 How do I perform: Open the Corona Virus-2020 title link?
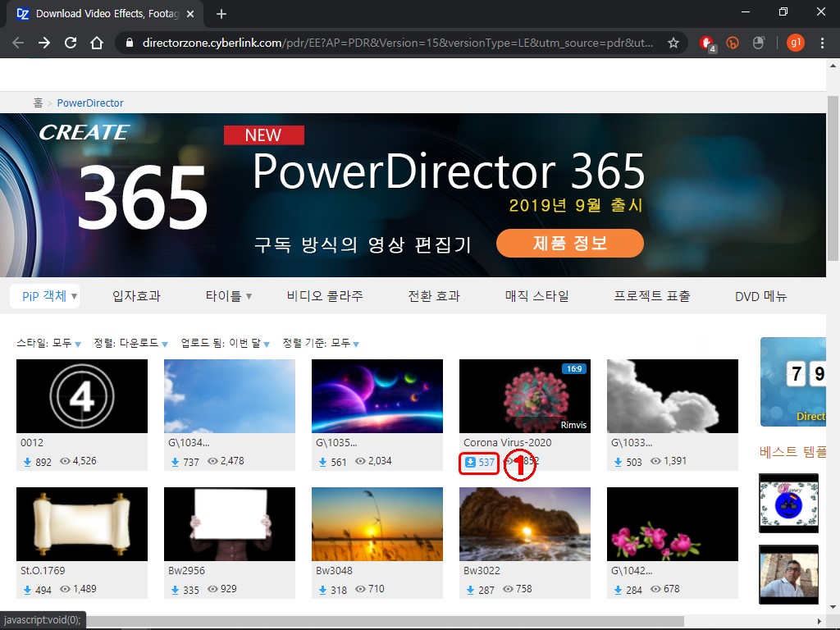507,442
